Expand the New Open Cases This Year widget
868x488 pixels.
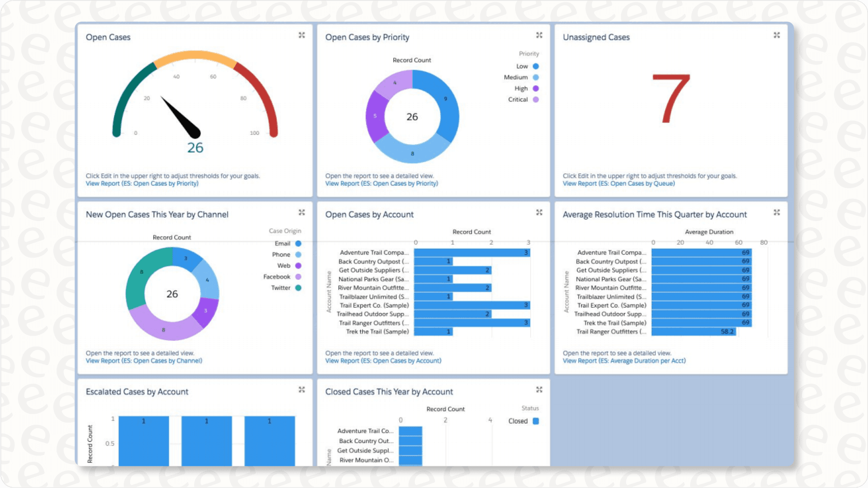pyautogui.click(x=302, y=212)
